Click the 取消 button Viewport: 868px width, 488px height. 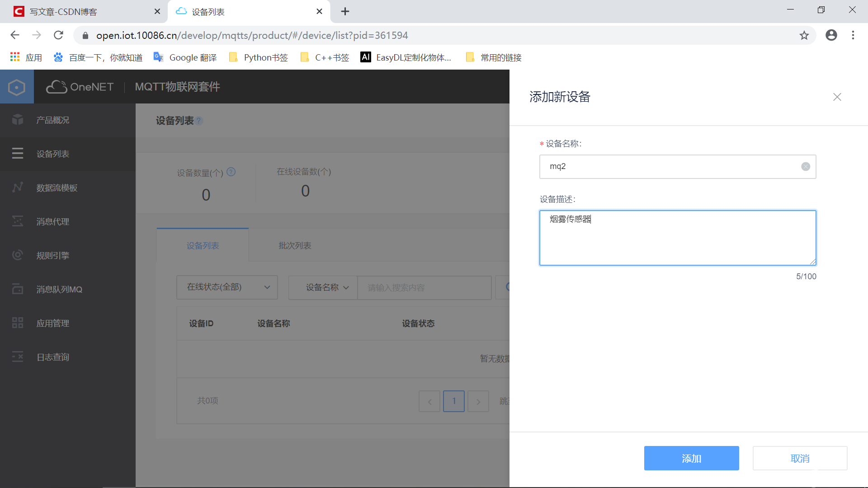[x=800, y=458]
